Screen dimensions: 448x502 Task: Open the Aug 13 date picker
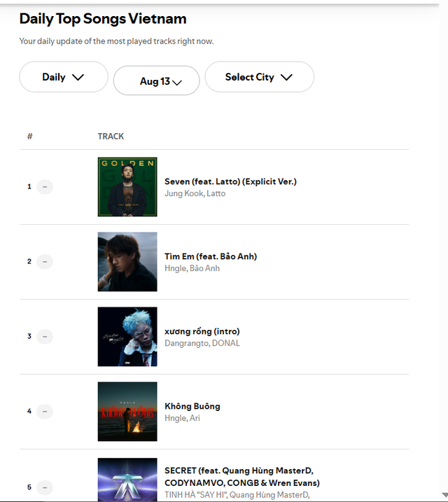157,81
